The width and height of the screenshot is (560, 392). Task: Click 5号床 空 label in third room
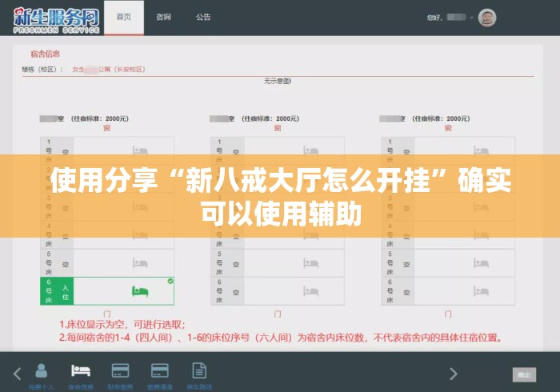click(x=398, y=263)
